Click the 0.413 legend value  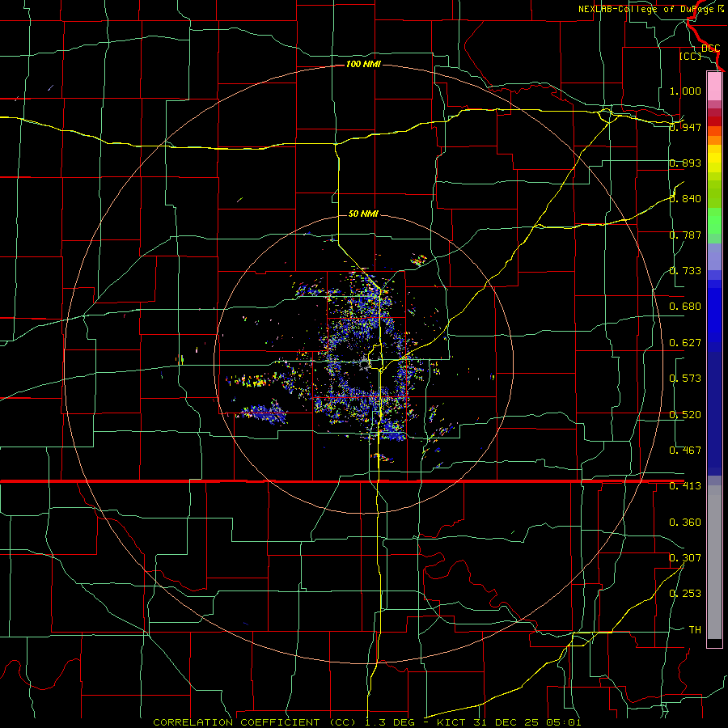click(685, 486)
